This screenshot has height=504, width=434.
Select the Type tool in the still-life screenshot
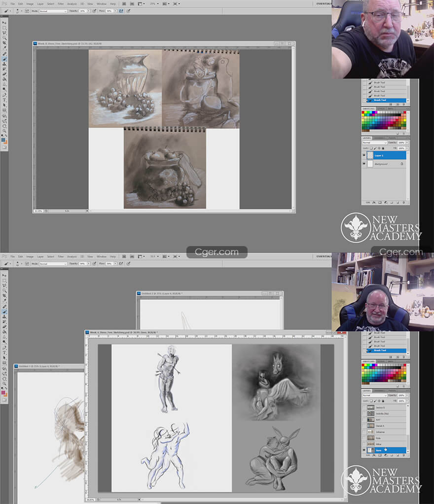(4, 100)
